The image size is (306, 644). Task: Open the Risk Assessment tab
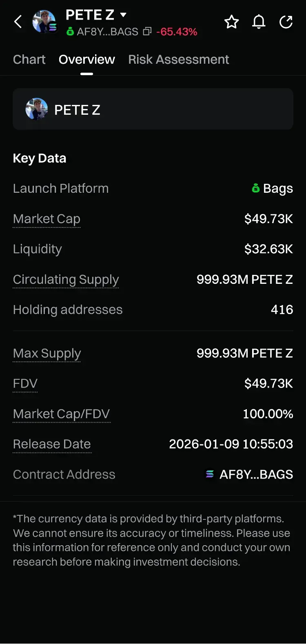[179, 60]
